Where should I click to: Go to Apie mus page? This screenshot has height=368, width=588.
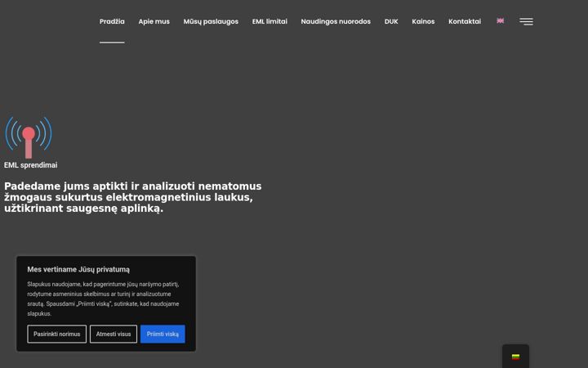coord(154,21)
